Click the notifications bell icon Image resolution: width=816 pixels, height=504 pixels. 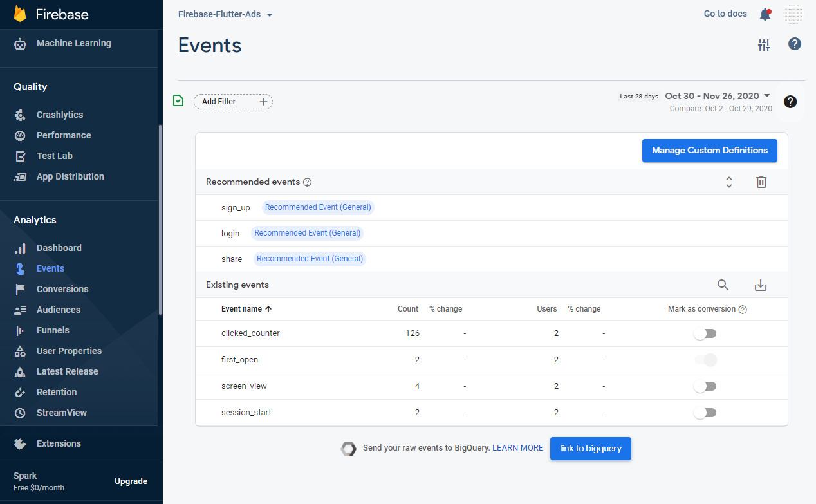click(x=765, y=14)
